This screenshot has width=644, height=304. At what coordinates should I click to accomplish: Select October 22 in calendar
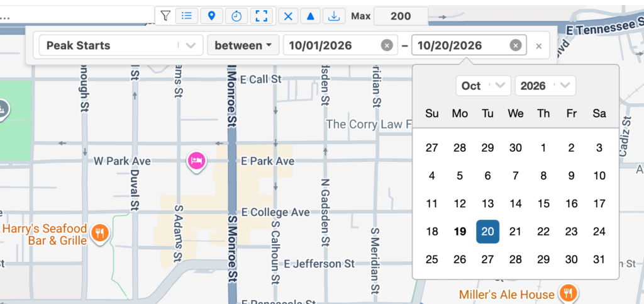pyautogui.click(x=543, y=232)
